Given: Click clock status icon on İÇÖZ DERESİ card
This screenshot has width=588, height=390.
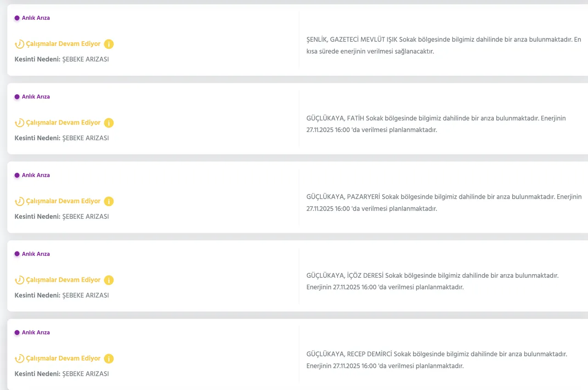Looking at the screenshot, I should [x=19, y=280].
